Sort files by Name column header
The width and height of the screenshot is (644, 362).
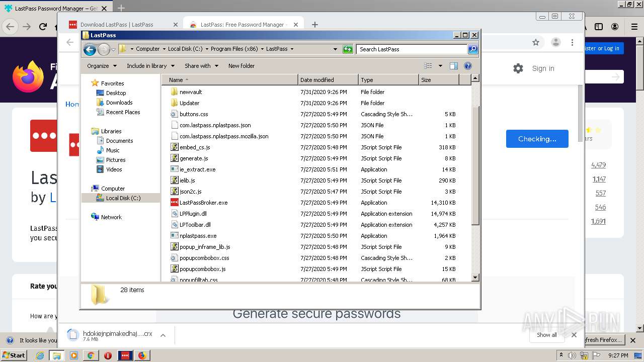pyautogui.click(x=229, y=80)
